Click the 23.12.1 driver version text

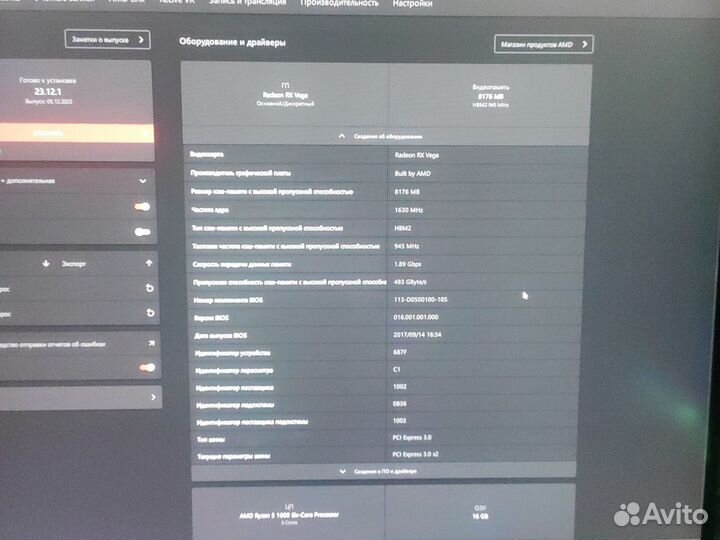pyautogui.click(x=48, y=91)
